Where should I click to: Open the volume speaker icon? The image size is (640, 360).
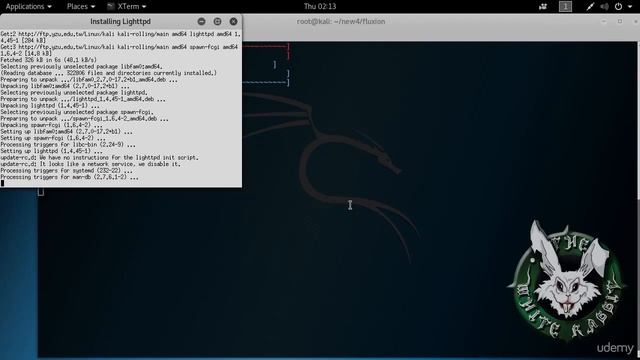tap(604, 6)
